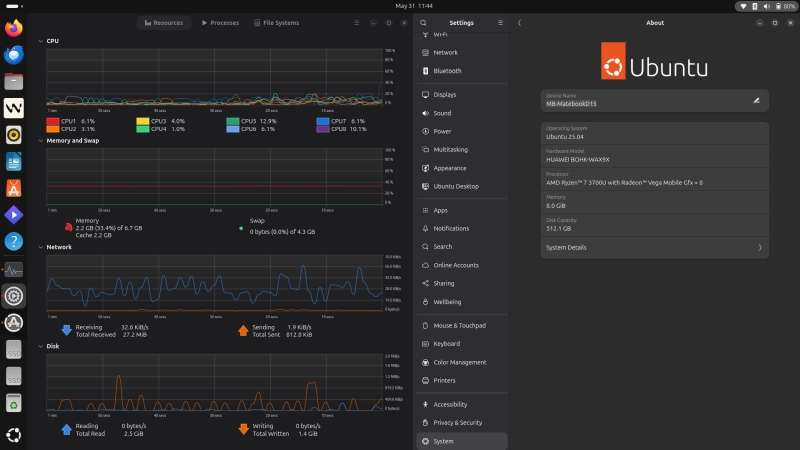
Task: Open LibreOffice Writer in the dock
Action: point(14,162)
